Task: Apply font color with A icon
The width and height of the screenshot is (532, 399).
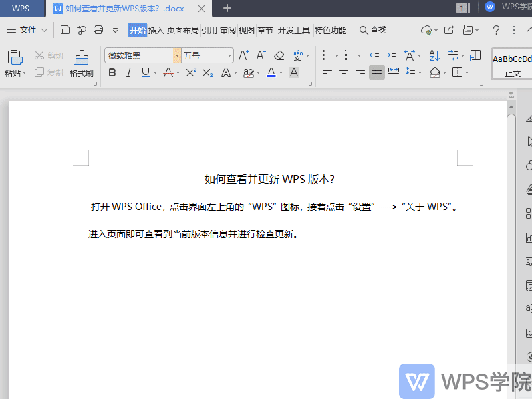Action: pos(271,72)
